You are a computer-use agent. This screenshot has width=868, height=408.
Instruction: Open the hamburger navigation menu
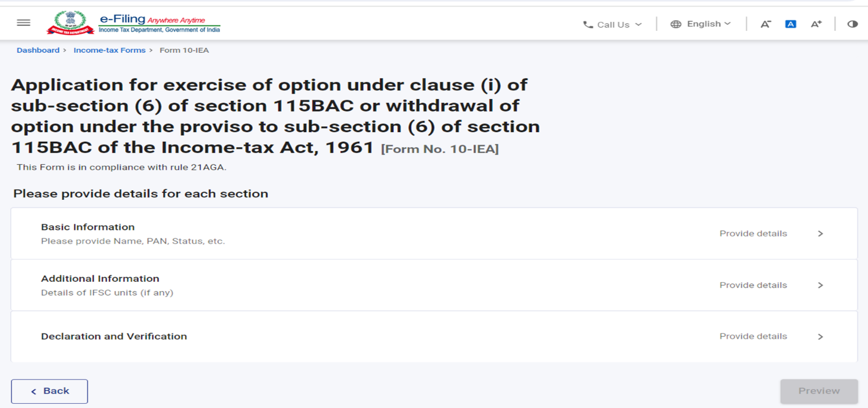point(24,23)
